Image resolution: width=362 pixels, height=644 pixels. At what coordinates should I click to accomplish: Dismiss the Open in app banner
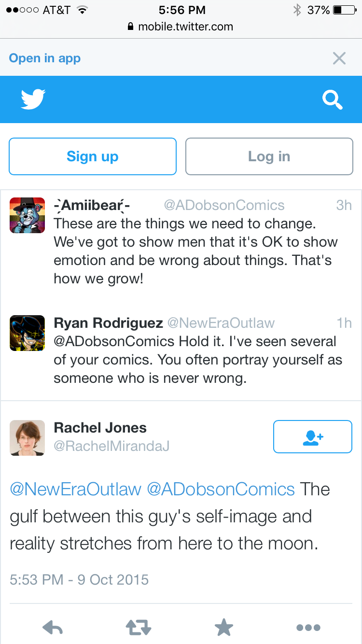point(339,58)
